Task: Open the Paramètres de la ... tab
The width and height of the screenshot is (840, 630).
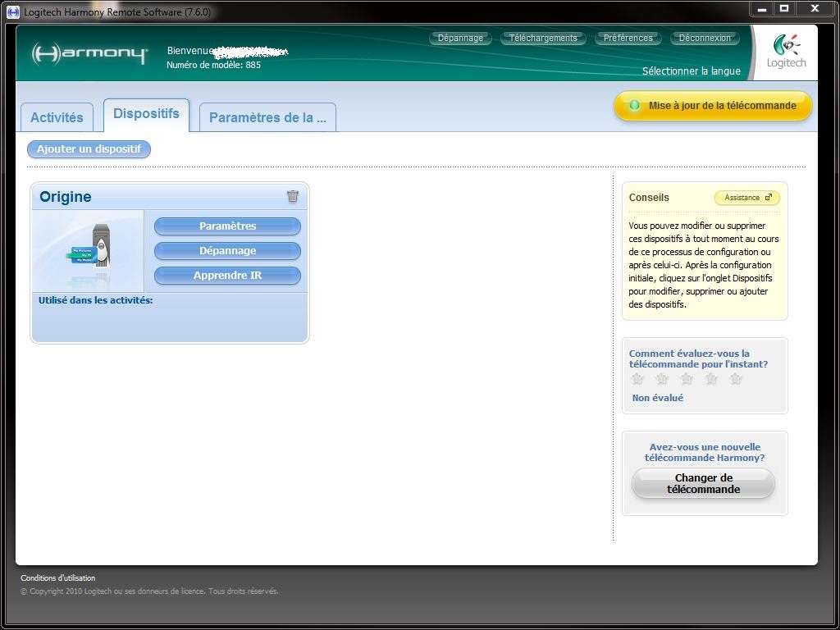Action: point(267,117)
